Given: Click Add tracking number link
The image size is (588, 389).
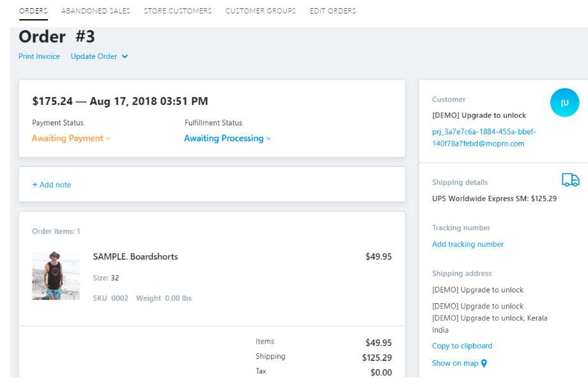Looking at the screenshot, I should pyautogui.click(x=468, y=244).
